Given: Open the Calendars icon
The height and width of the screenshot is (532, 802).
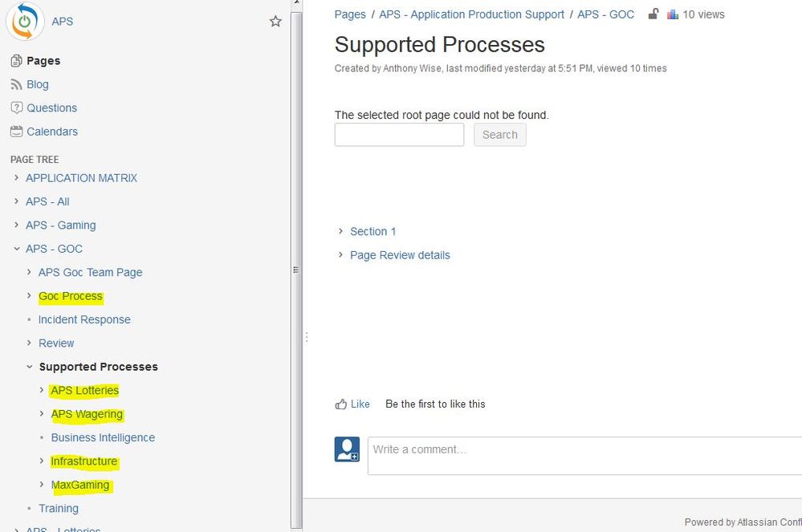Looking at the screenshot, I should point(16,132).
